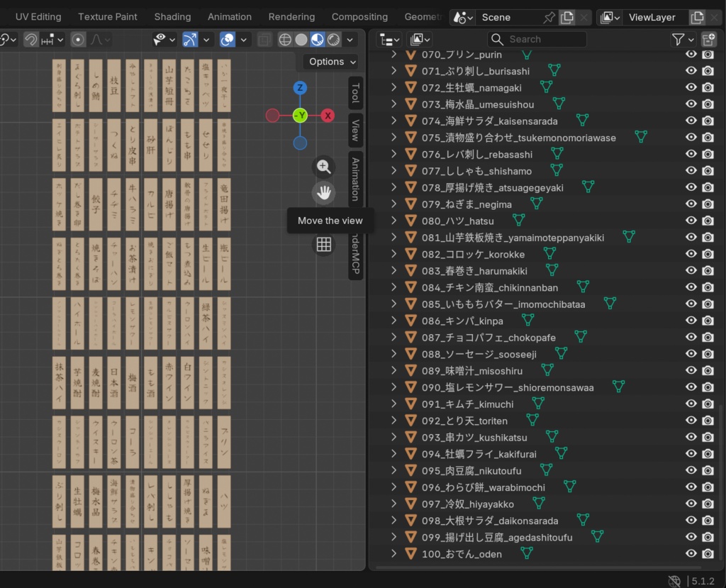Toggle orthographic grid view icon

point(323,244)
